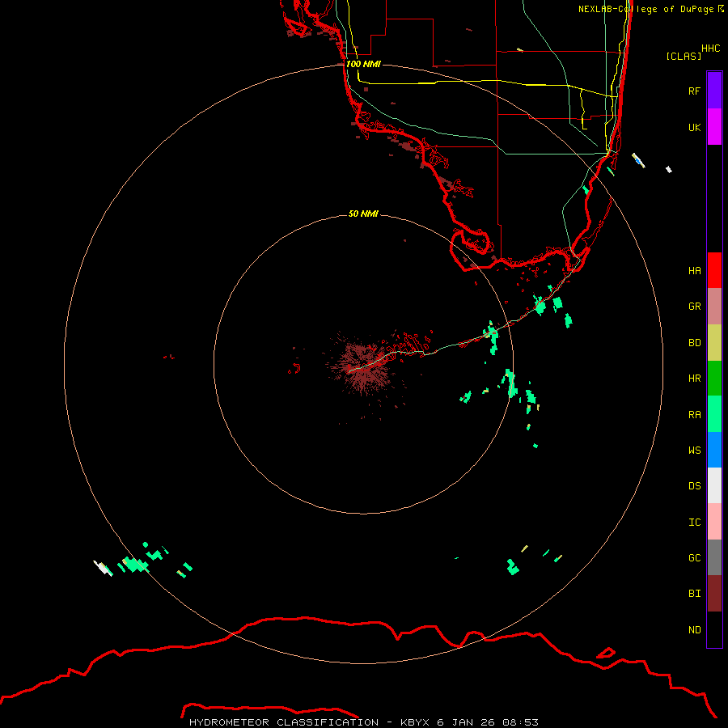Click the WS legend label
Viewport: 728px width, 728px height.
pos(694,451)
